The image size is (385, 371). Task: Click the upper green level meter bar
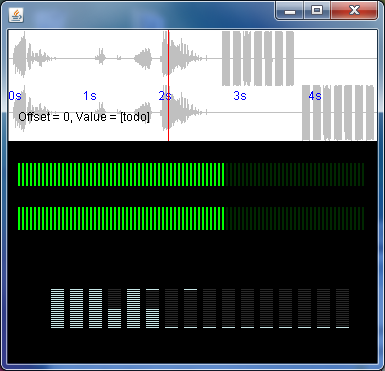pos(191,174)
